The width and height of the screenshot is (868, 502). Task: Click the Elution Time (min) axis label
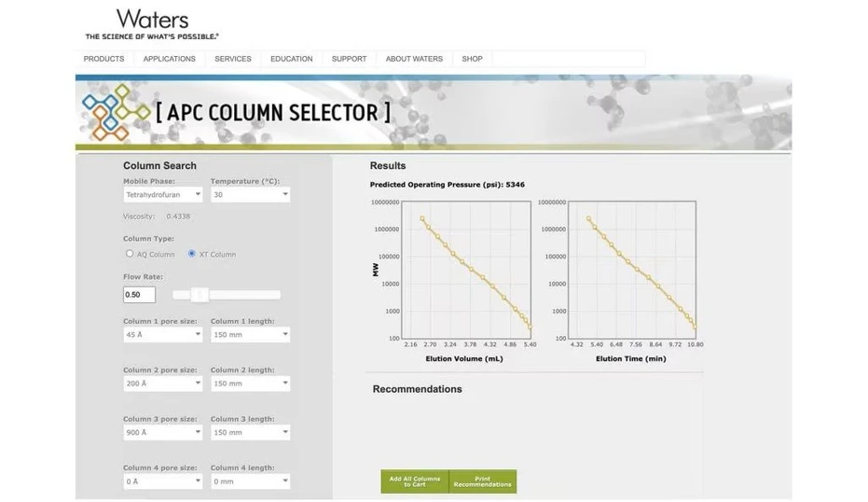coord(631,358)
